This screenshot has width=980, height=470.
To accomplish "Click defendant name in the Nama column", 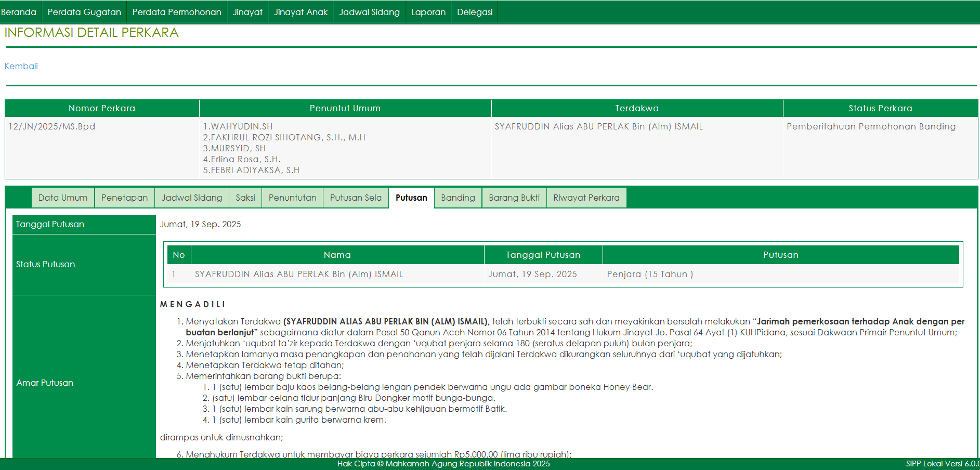I will click(x=299, y=274).
